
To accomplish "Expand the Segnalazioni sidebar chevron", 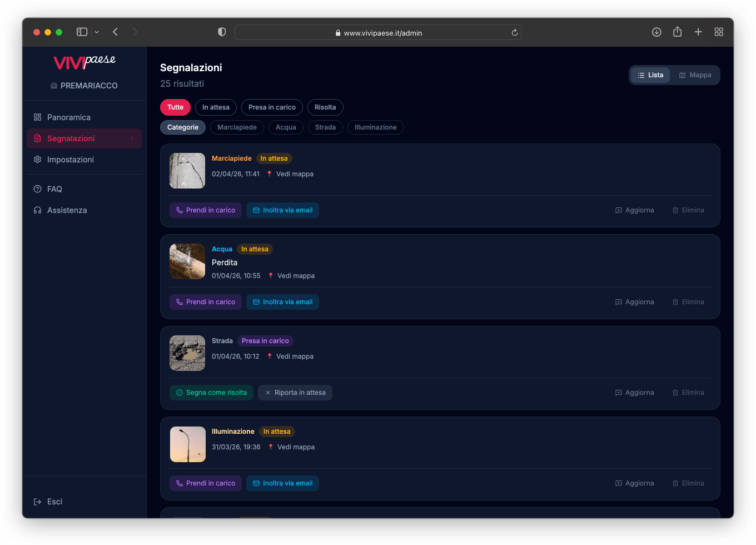I will click(x=132, y=138).
